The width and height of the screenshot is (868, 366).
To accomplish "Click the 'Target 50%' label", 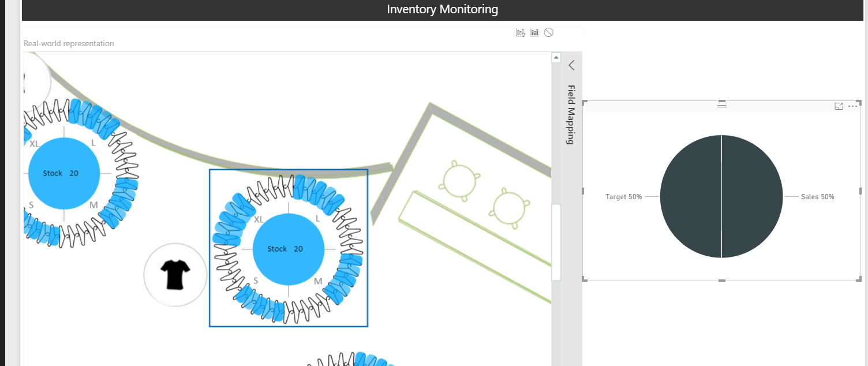I will [x=623, y=197].
